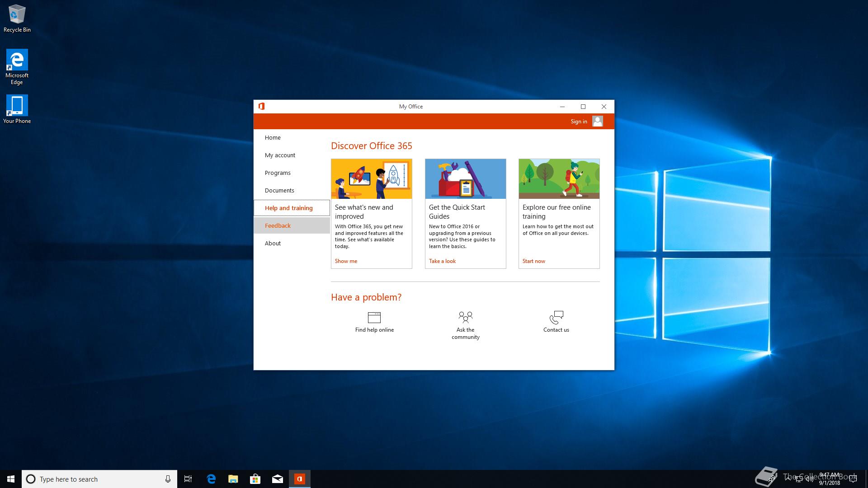Maximize the My Office window
The height and width of the screenshot is (488, 868).
[583, 107]
